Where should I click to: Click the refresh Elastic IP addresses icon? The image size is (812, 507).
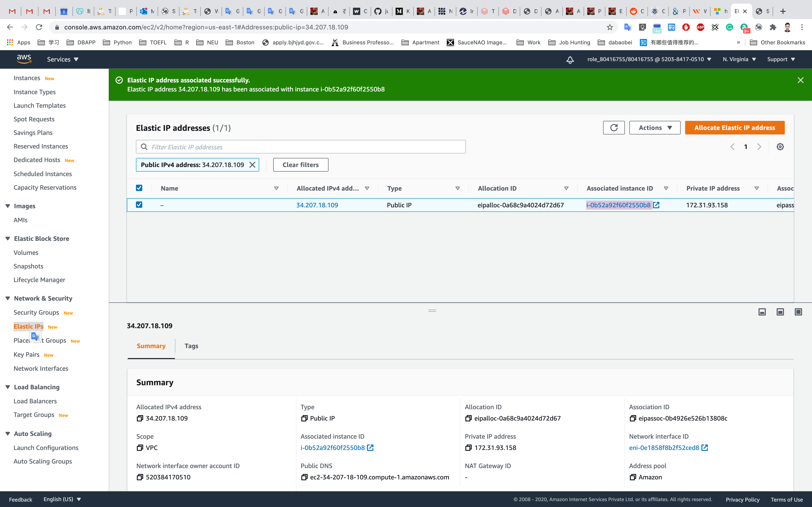pos(614,128)
